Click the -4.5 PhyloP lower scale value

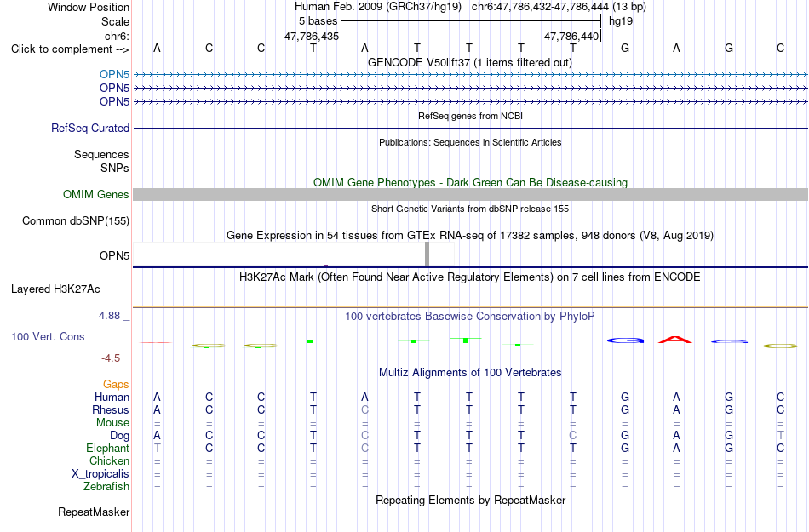click(111, 358)
